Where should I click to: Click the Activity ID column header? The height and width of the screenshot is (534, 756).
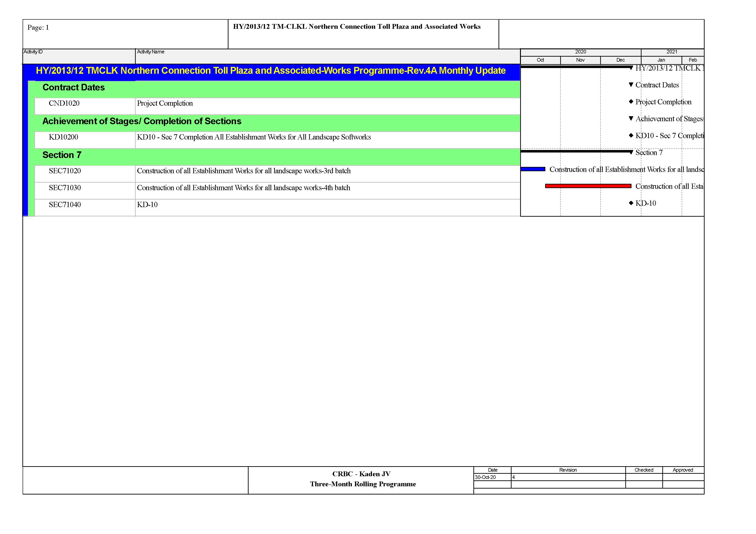pos(79,56)
